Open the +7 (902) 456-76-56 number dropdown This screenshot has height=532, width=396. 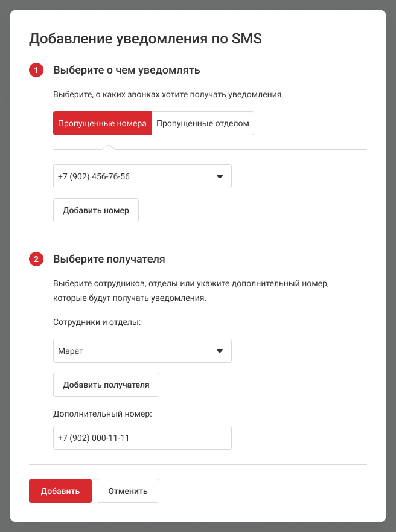133,177
